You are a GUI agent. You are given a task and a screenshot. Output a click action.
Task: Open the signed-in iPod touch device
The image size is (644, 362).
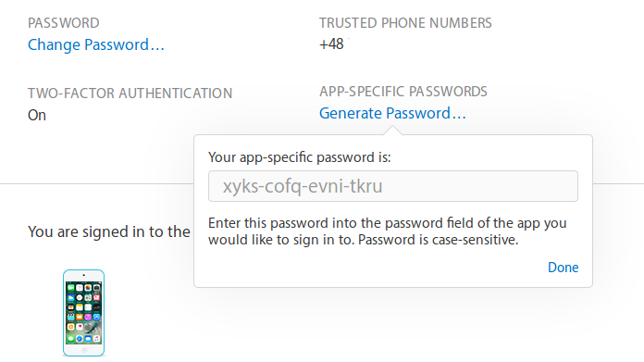(x=84, y=313)
